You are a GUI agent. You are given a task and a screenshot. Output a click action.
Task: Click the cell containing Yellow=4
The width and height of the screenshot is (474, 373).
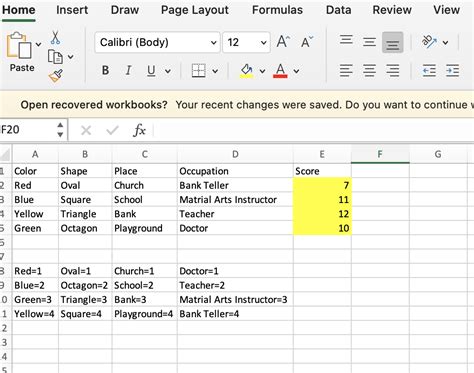[35, 314]
